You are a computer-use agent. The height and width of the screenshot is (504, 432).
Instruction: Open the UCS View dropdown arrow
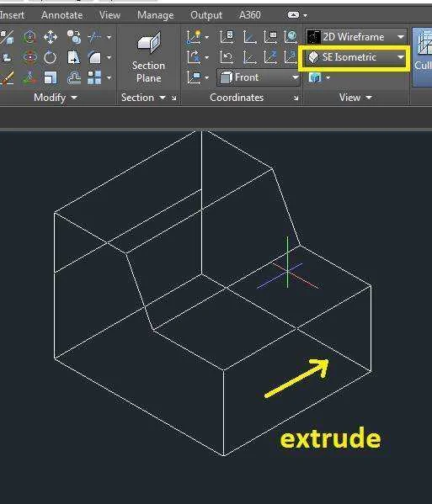pyautogui.click(x=207, y=77)
